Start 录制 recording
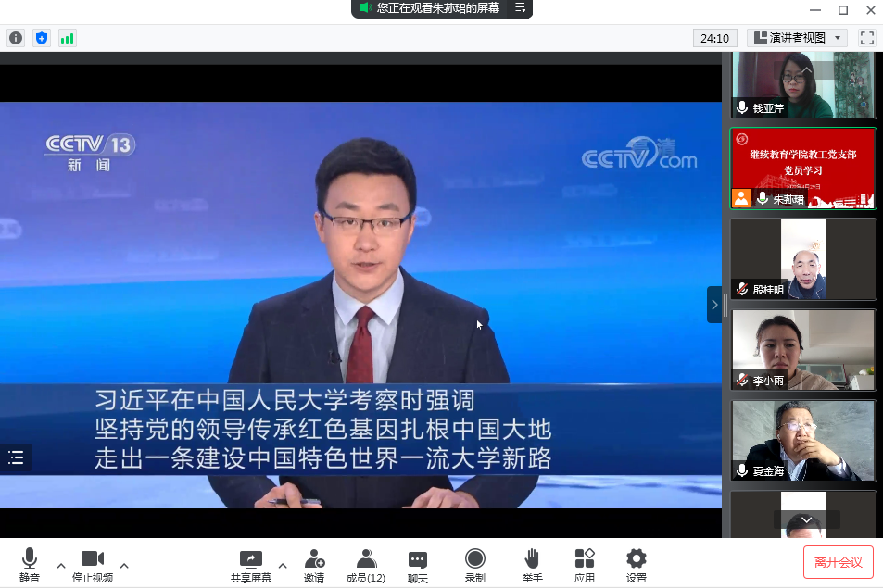 click(475, 565)
